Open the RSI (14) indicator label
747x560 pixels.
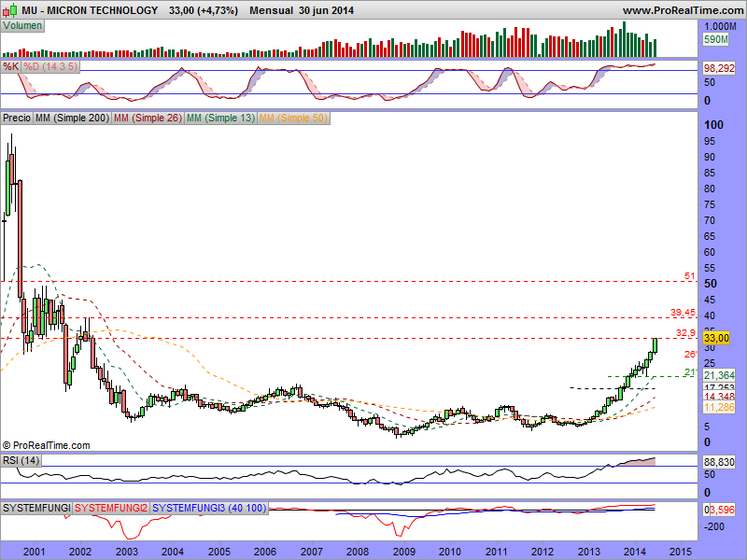pos(21,460)
